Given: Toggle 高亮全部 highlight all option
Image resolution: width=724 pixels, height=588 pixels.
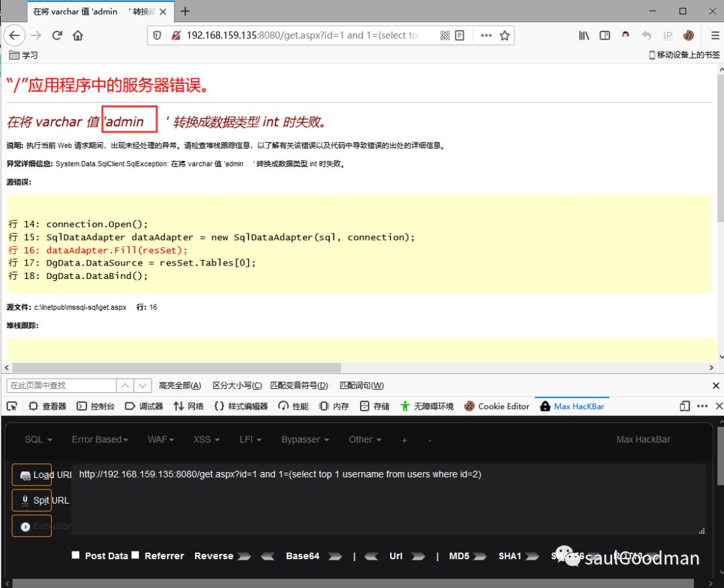Looking at the screenshot, I should pos(180,386).
